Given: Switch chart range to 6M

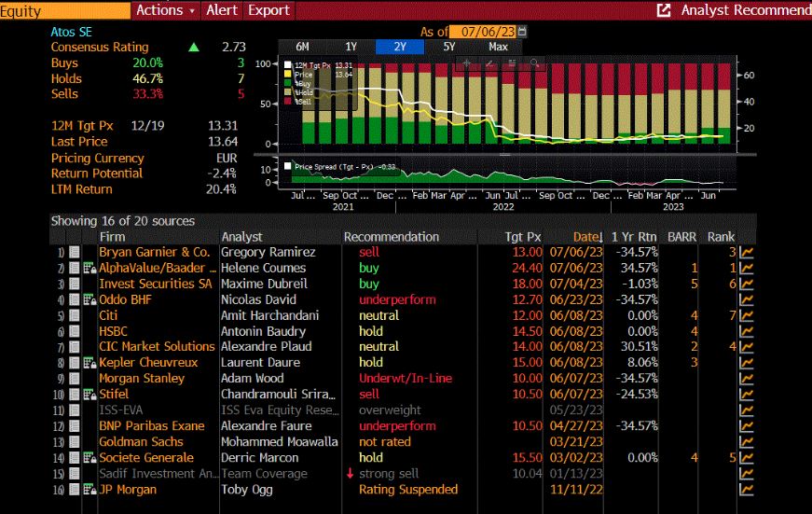Looking at the screenshot, I should point(302,47).
